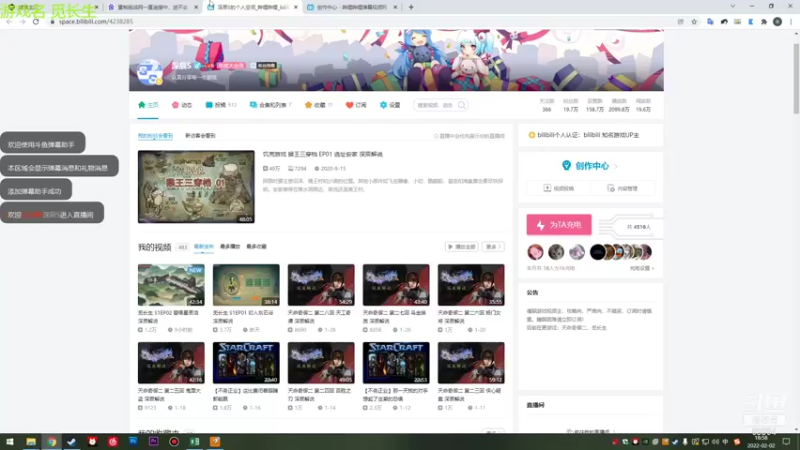Image resolution: width=800 pixels, height=450 pixels.
Task: Click the 内容管理 content management button
Action: coord(622,188)
